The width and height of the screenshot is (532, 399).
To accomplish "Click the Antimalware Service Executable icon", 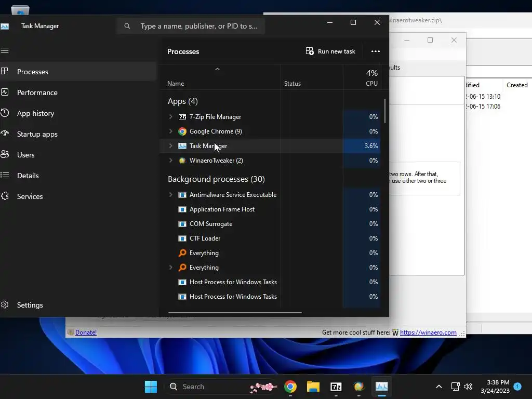I will [182, 195].
